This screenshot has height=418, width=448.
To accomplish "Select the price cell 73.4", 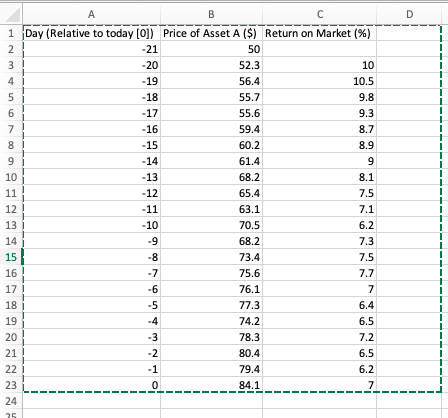I will 211,257.
